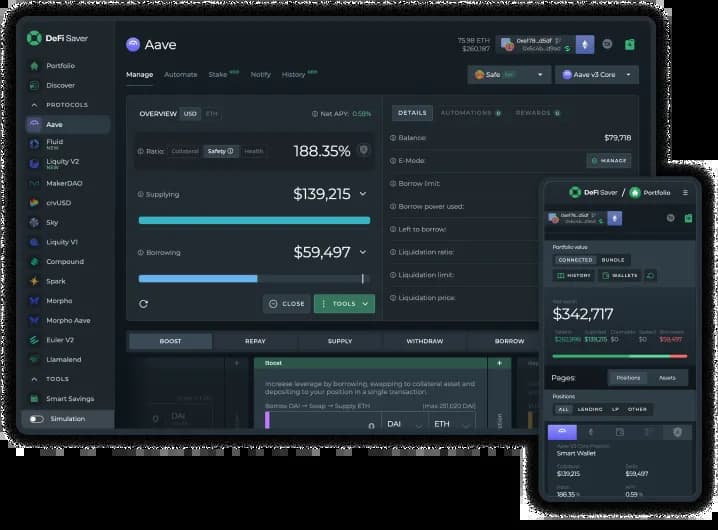
Task: Select the Collateral ratio option
Action: [x=185, y=152]
